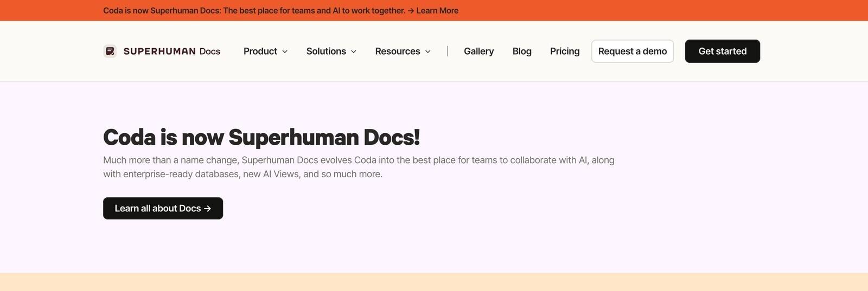Viewport: 868px width, 291px height.
Task: View the Pricing page
Action: (x=565, y=51)
